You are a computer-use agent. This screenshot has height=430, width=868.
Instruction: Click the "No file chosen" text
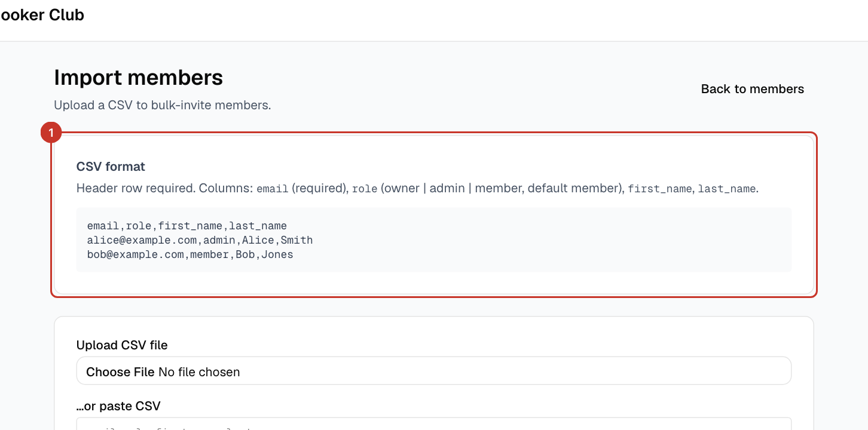click(199, 372)
